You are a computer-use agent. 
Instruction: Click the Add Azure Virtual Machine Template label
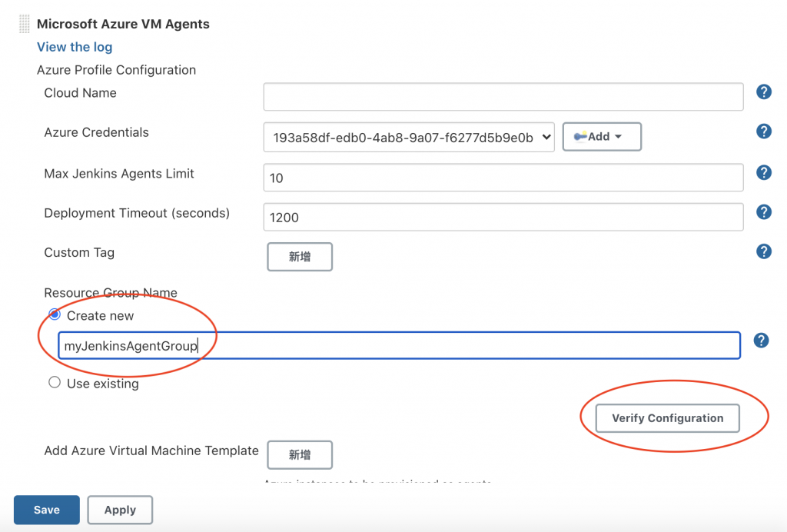pos(151,451)
